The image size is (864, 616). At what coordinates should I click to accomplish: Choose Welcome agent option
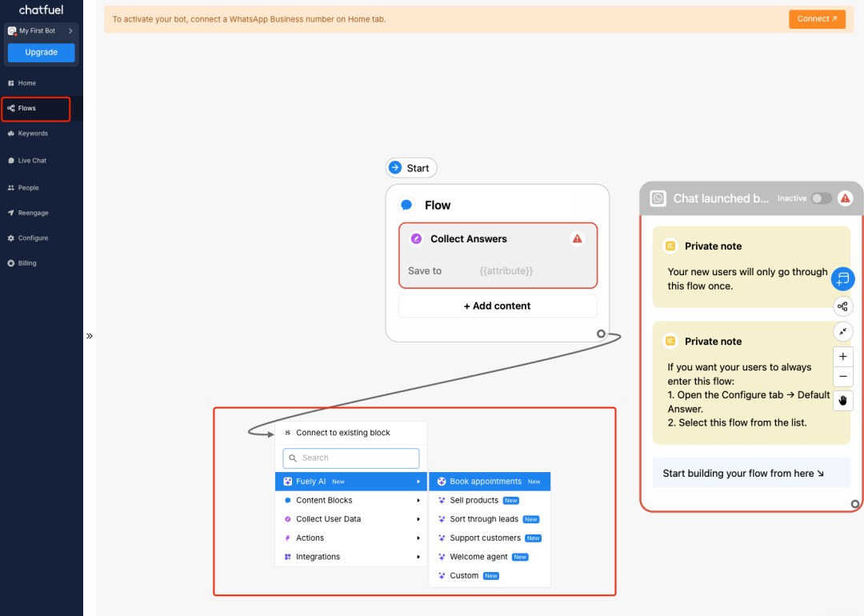tap(490, 557)
